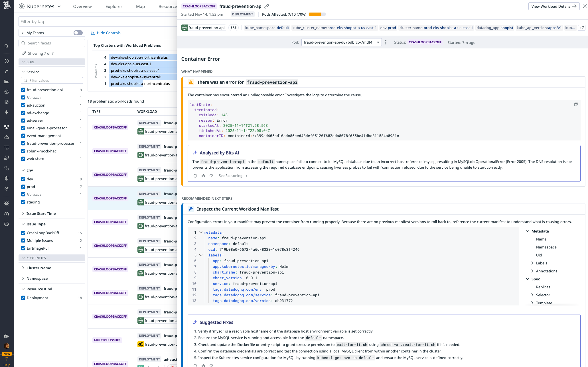Regenerate the Bits AI analysis

195,176
